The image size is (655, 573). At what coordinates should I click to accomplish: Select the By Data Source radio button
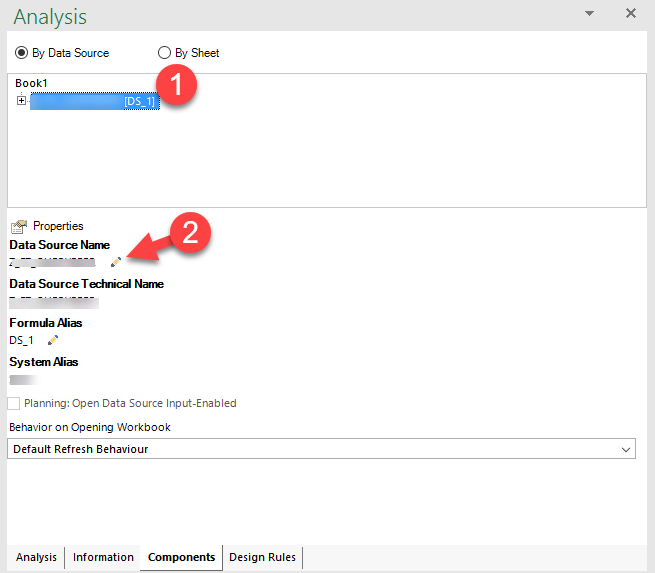click(21, 53)
